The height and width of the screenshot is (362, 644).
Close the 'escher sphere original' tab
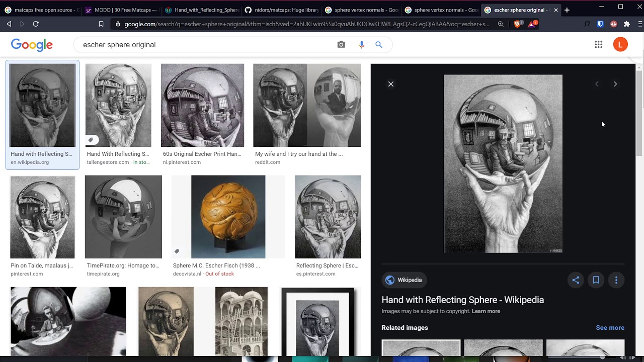(x=556, y=10)
